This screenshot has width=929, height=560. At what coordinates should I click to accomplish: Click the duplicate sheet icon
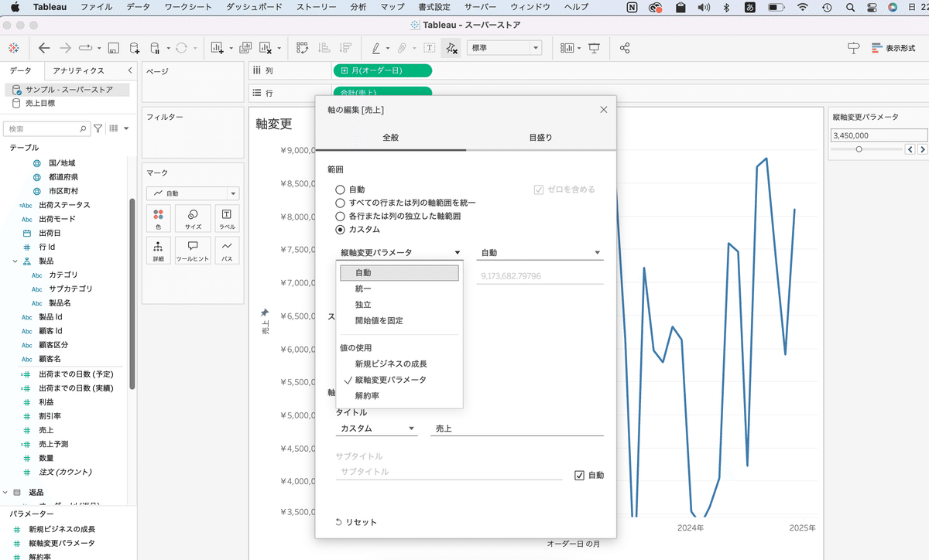[245, 48]
